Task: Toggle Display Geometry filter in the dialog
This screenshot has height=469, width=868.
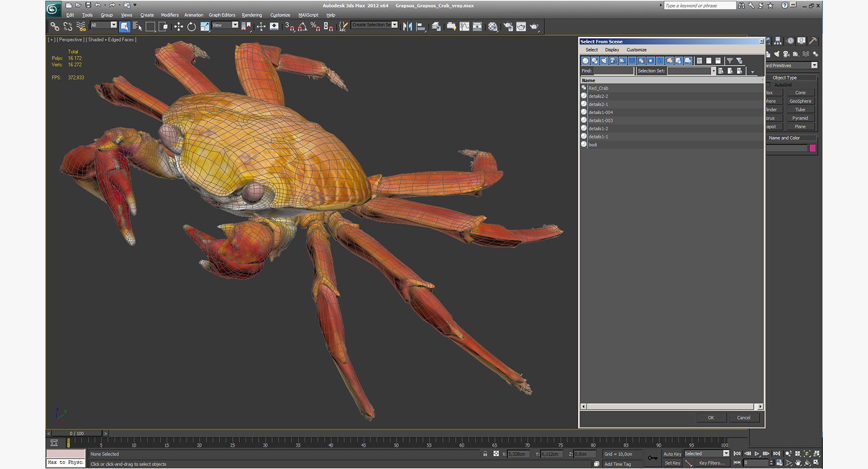Action: [x=585, y=61]
